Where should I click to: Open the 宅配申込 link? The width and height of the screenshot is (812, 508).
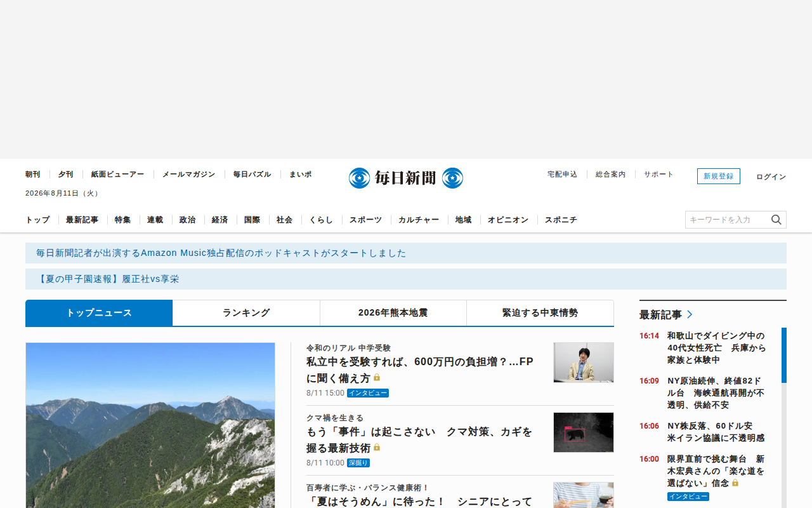coord(563,174)
